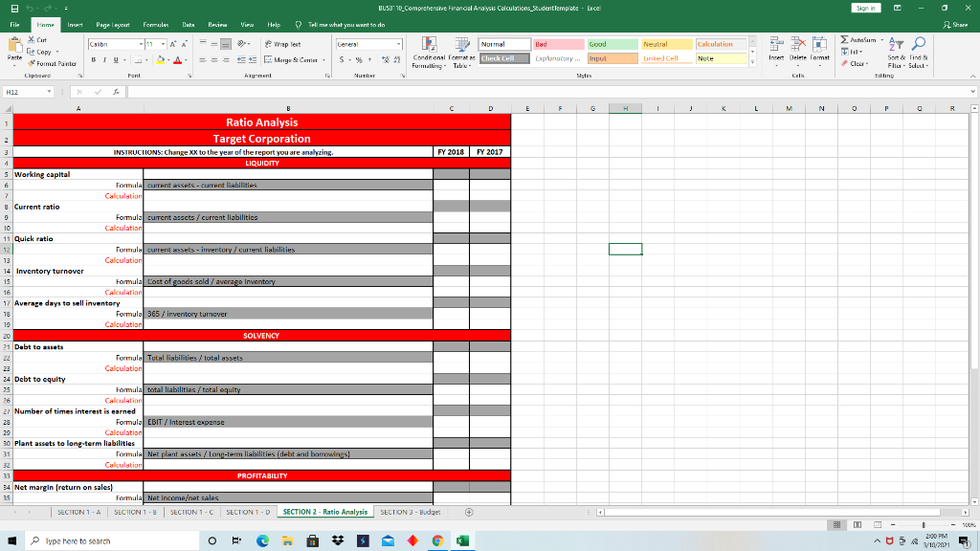Open Conditional Formatting options
Image resolution: width=980 pixels, height=551 pixels.
pos(427,53)
